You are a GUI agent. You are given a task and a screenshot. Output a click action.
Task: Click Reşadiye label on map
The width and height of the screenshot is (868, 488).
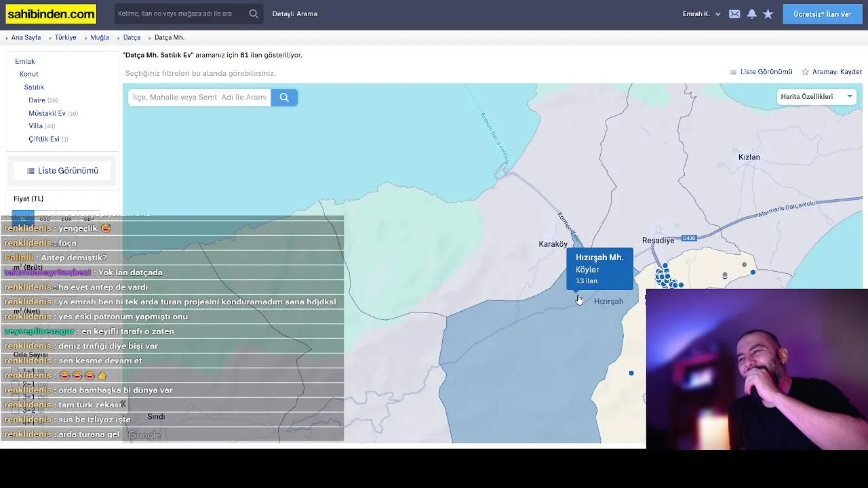tap(658, 241)
